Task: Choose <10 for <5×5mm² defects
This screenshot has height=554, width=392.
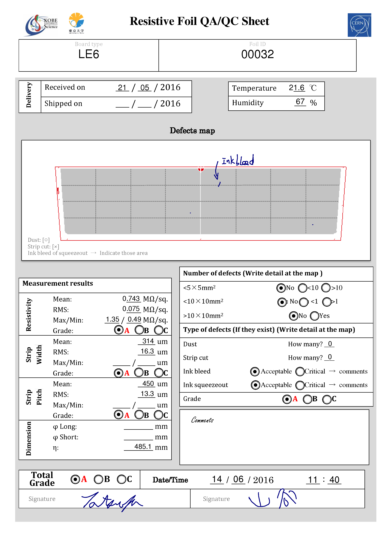Action: click(302, 288)
